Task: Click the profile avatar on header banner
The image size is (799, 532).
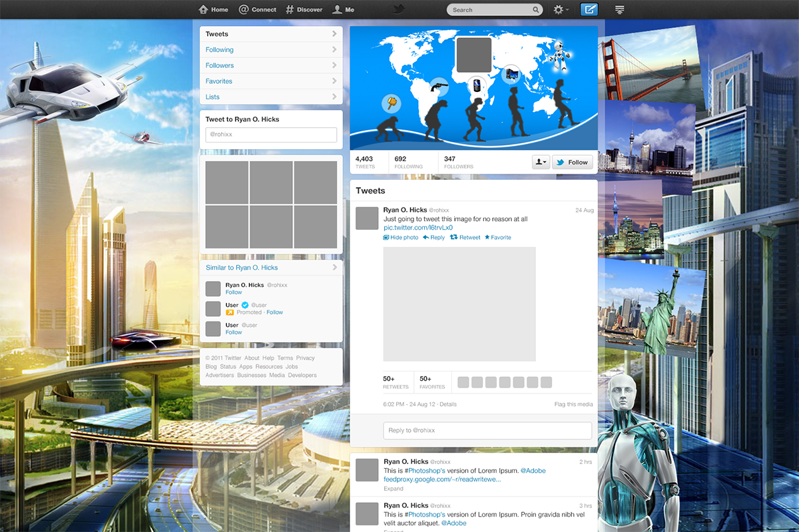Action: [474, 55]
